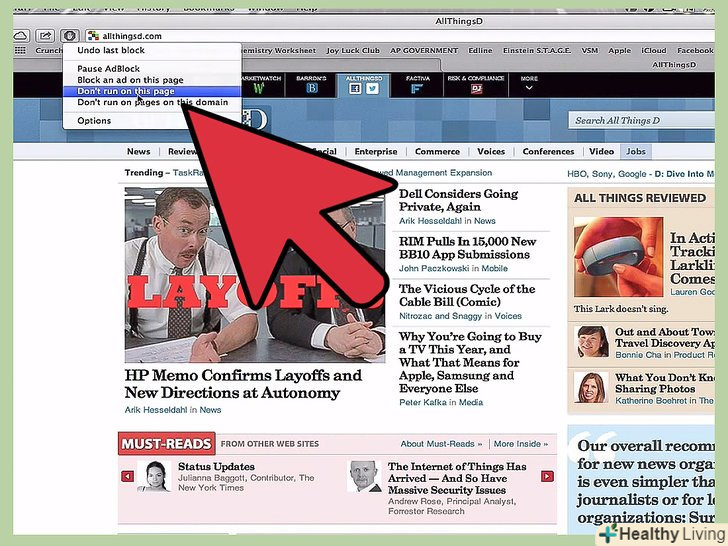Click Nitrozac and Snaggy author link
This screenshot has width=728, height=546.
441,316
